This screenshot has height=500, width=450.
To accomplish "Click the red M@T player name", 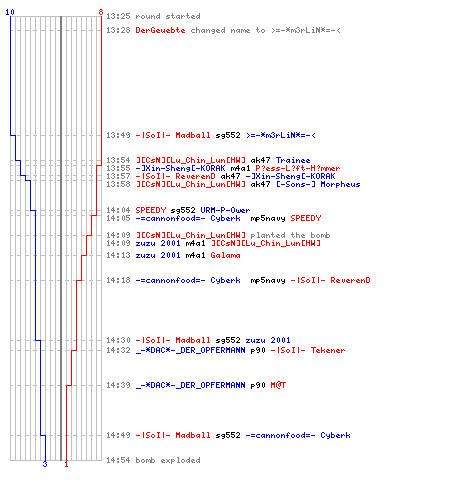I will click(278, 385).
